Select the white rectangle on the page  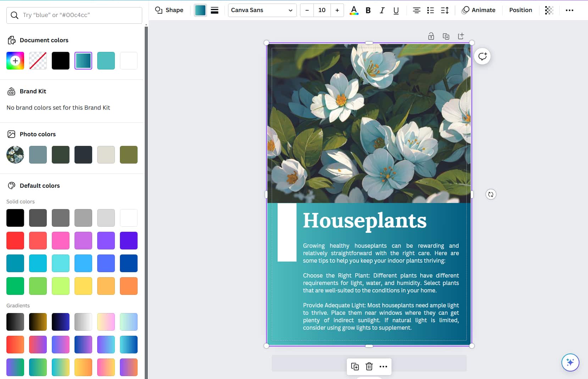[x=287, y=232]
